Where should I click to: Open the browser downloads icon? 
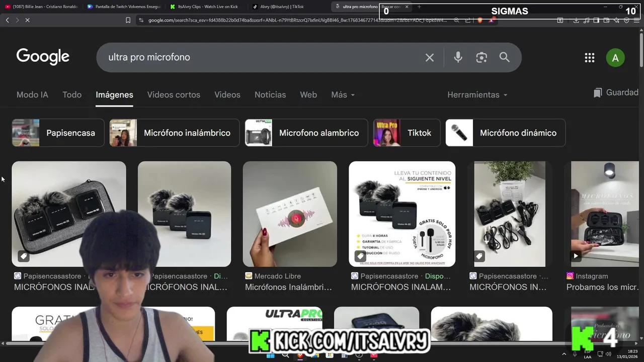point(576,20)
